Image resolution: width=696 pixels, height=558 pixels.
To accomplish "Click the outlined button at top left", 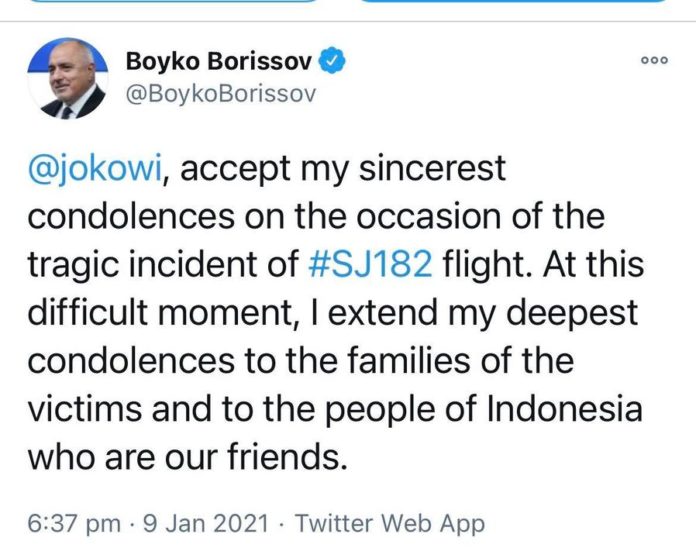I will coord(174,1).
